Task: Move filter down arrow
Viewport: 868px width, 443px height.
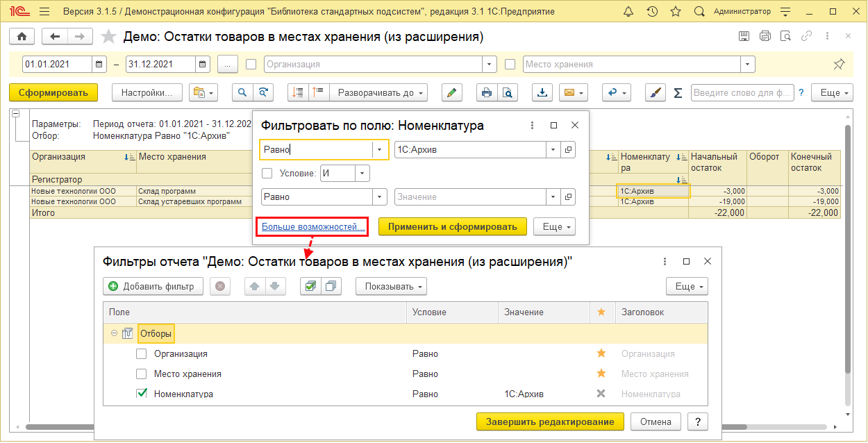Action: pyautogui.click(x=276, y=286)
